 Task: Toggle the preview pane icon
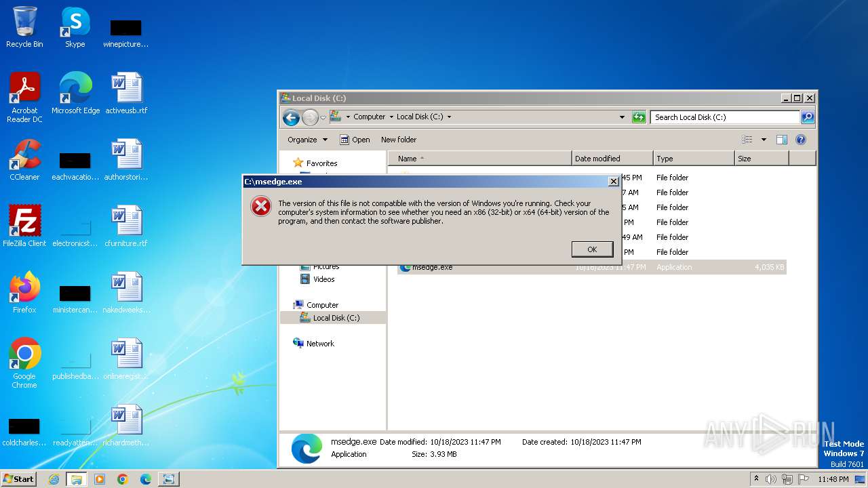[x=781, y=140]
